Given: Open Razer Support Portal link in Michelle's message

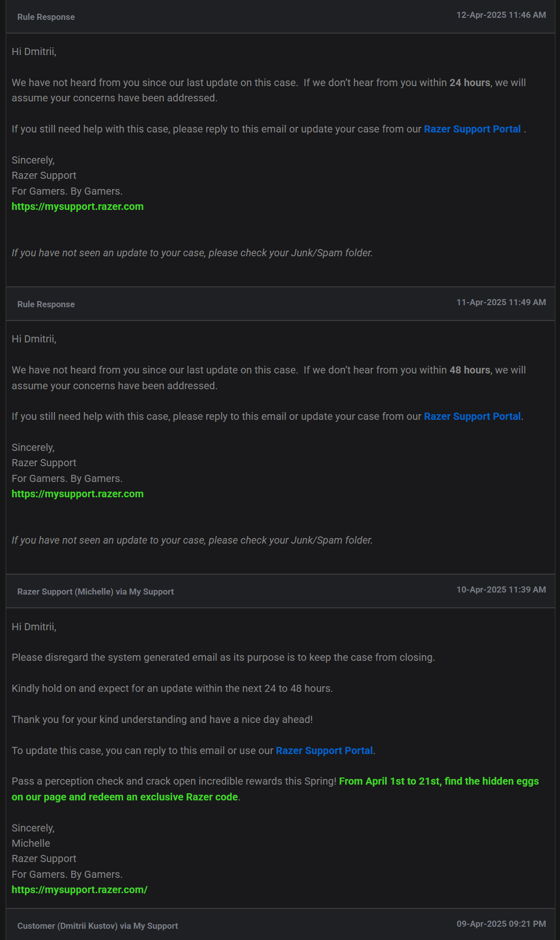Looking at the screenshot, I should pos(324,750).
